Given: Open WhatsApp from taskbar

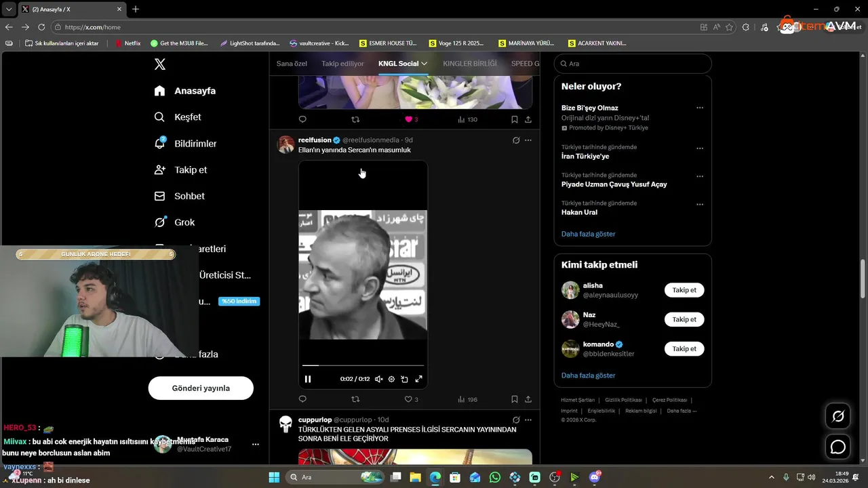Looking at the screenshot, I should click(495, 477).
